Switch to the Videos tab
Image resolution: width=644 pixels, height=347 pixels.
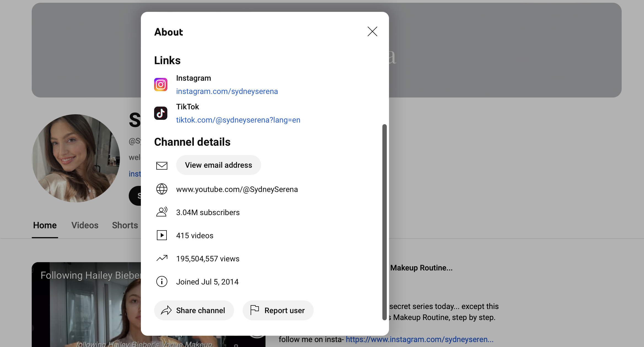pos(85,225)
